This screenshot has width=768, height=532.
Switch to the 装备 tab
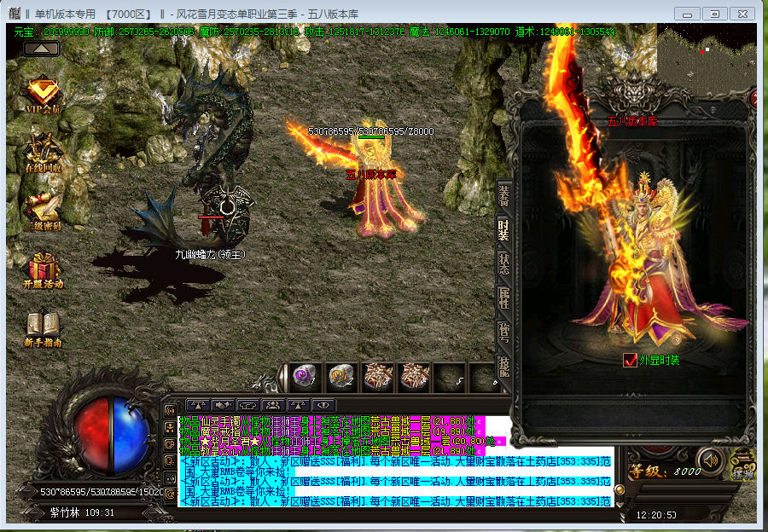tap(503, 194)
